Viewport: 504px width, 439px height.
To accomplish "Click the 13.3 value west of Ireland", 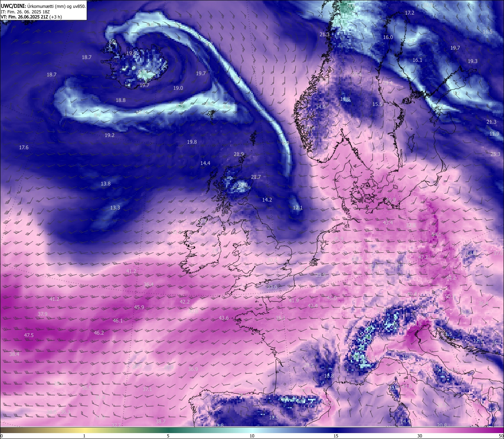I will point(115,207).
